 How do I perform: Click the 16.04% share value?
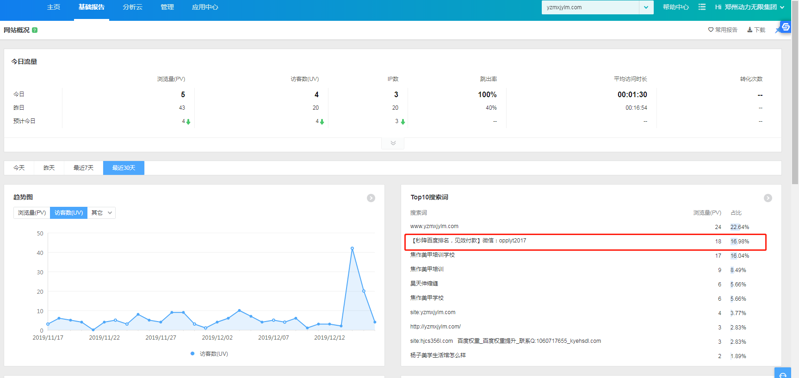739,256
